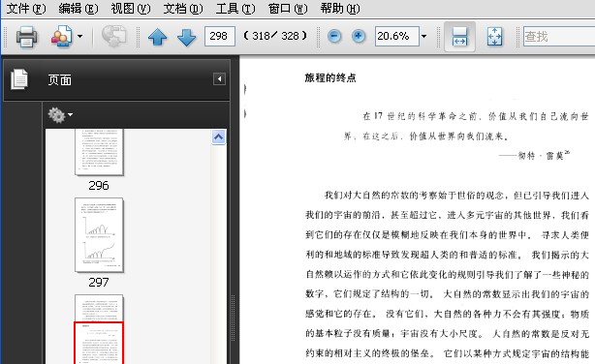
Task: Click the 296 page label
Action: (x=99, y=186)
